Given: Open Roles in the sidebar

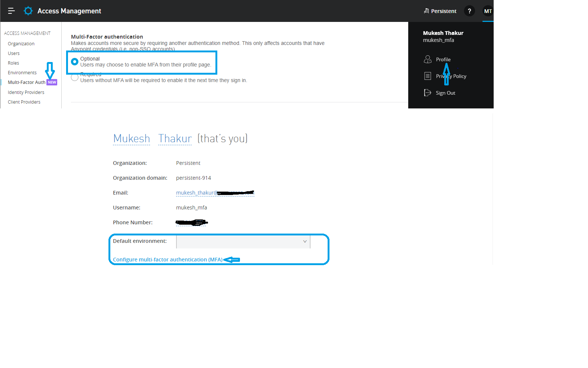Looking at the screenshot, I should (13, 63).
